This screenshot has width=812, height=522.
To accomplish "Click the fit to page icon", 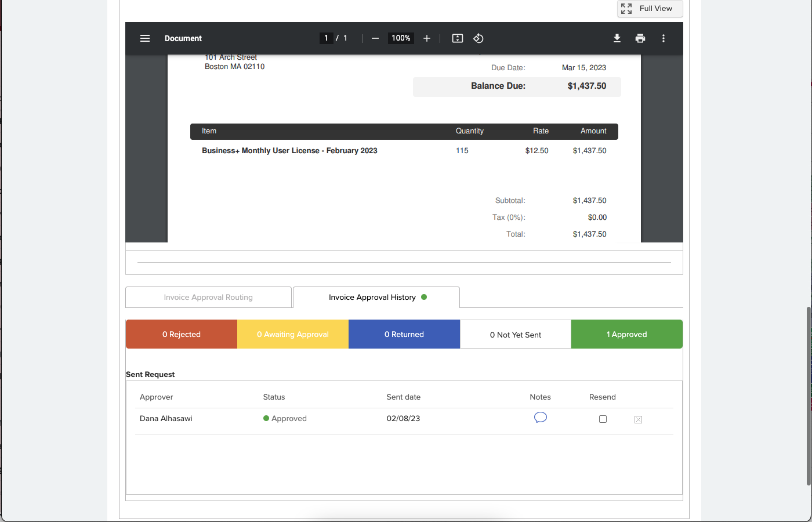I will [458, 38].
